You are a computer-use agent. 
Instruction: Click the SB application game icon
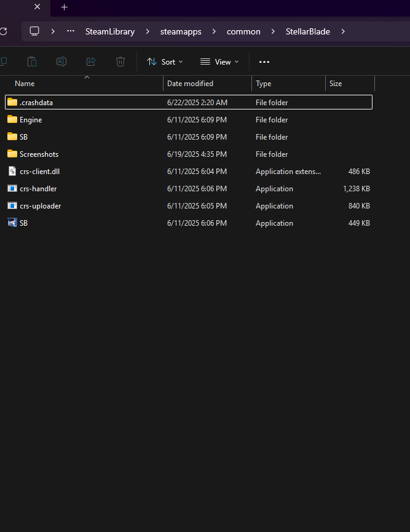pos(12,223)
